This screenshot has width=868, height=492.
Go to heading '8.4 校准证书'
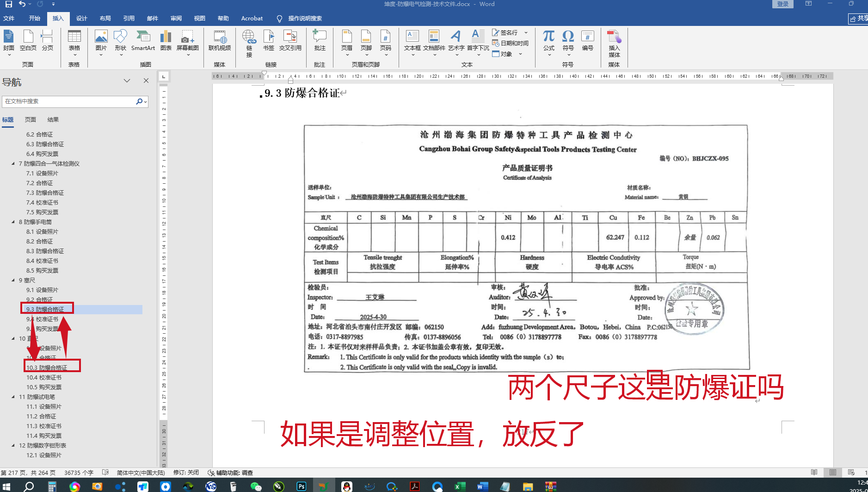click(x=42, y=261)
